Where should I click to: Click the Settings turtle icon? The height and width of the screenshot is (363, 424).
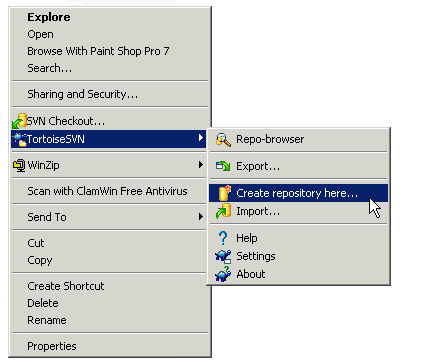point(223,256)
